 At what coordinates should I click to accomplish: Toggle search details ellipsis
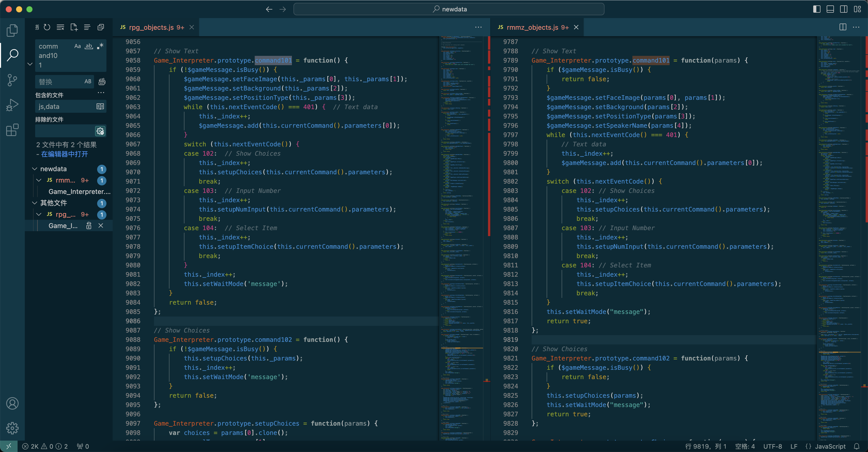point(101,93)
